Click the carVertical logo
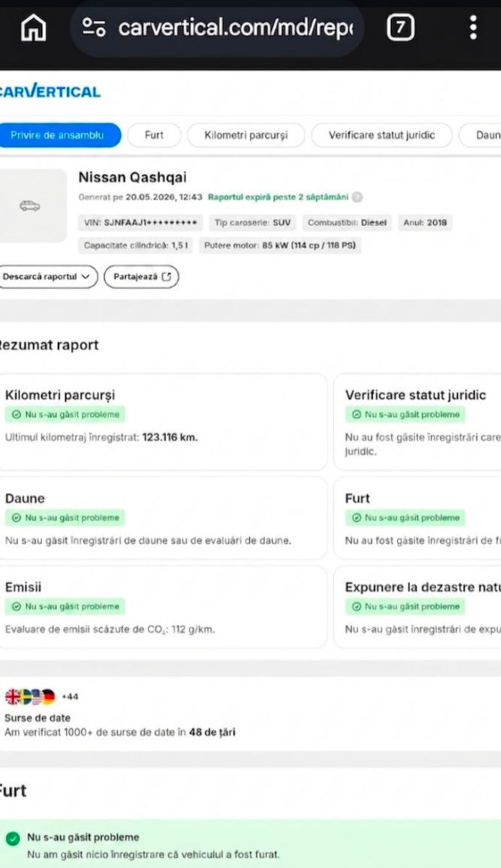Viewport: 501px width, 868px height. 49,91
